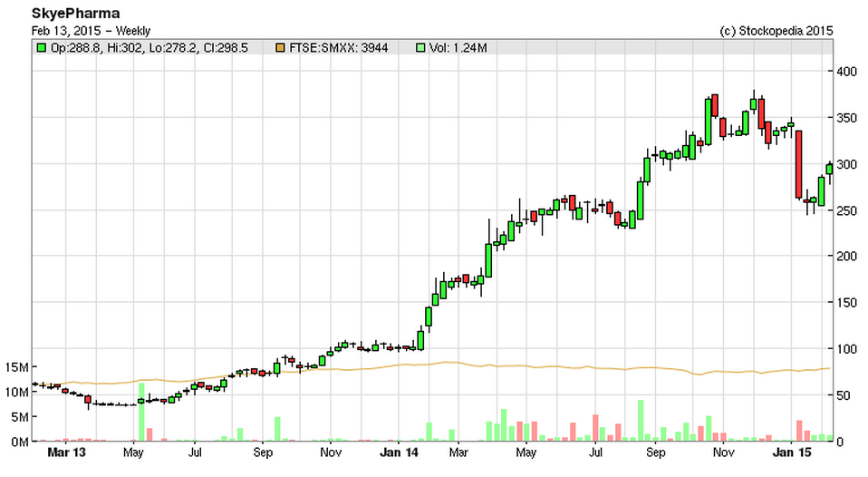Viewport: 868px width, 477px height.
Task: Click the 'Mar 13' date axis label
Action: tap(66, 453)
